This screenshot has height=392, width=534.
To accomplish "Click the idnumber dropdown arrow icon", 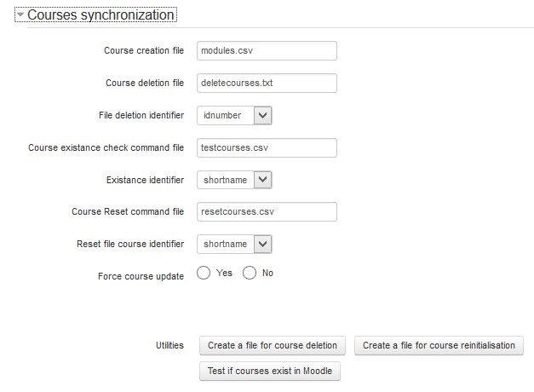I will [x=262, y=115].
